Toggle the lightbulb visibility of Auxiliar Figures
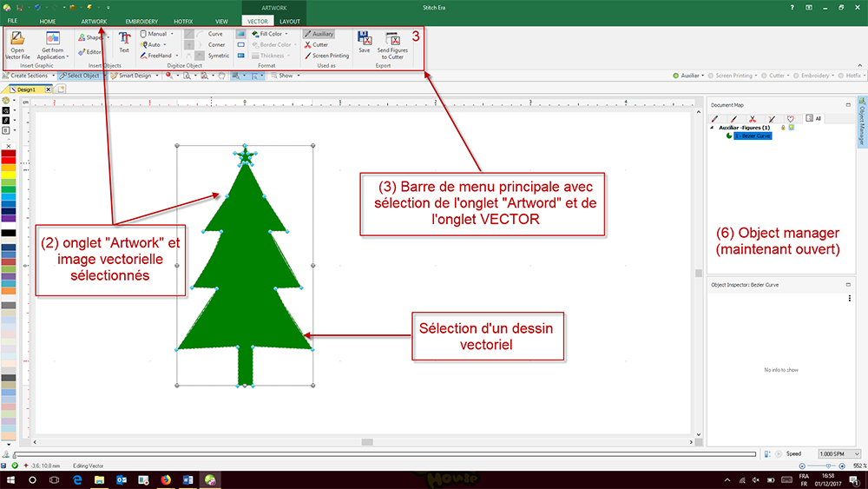Screen dimensions: 868x489 (x=792, y=128)
